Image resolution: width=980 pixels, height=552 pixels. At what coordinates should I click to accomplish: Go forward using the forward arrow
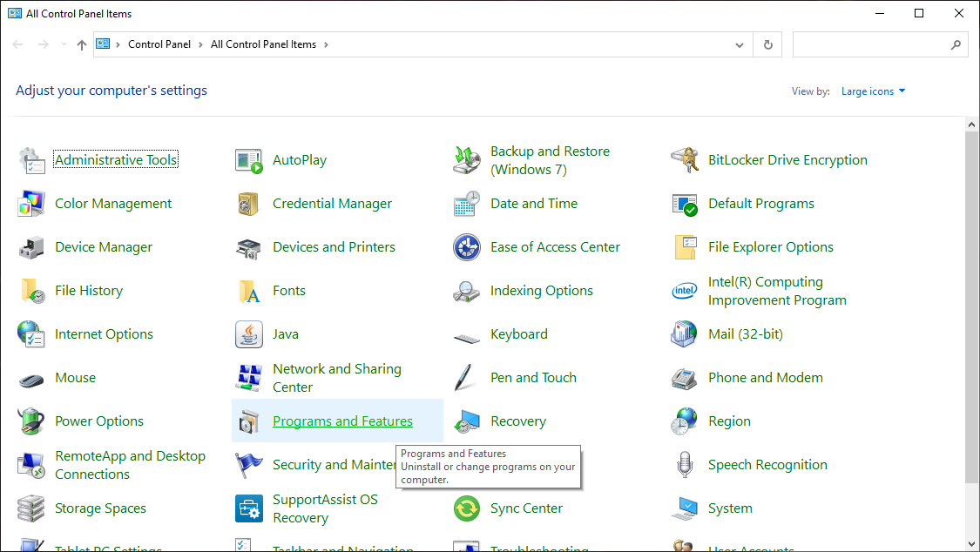(x=43, y=44)
